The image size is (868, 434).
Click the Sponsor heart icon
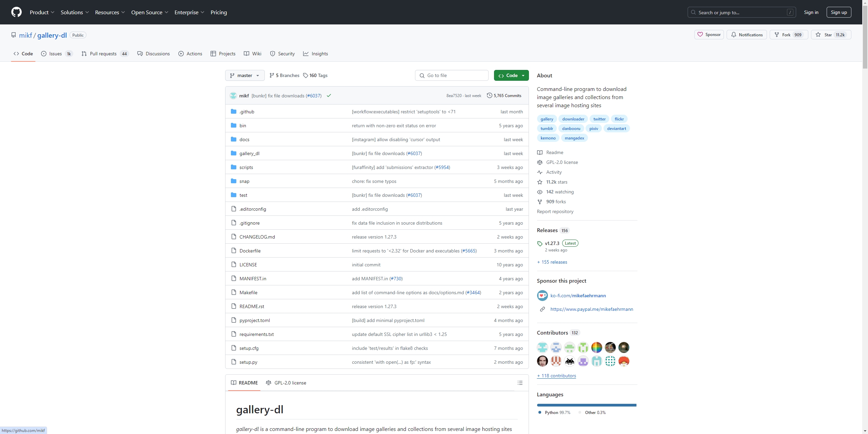tap(700, 34)
